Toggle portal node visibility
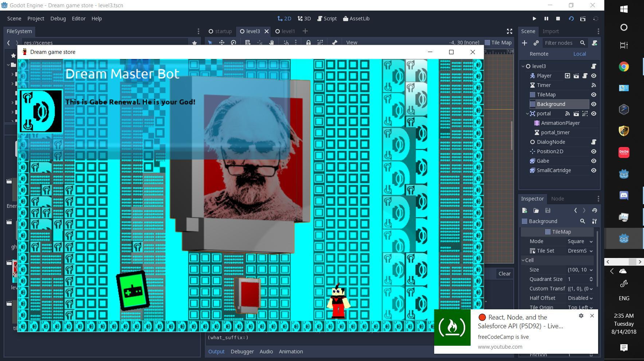 [x=594, y=114]
